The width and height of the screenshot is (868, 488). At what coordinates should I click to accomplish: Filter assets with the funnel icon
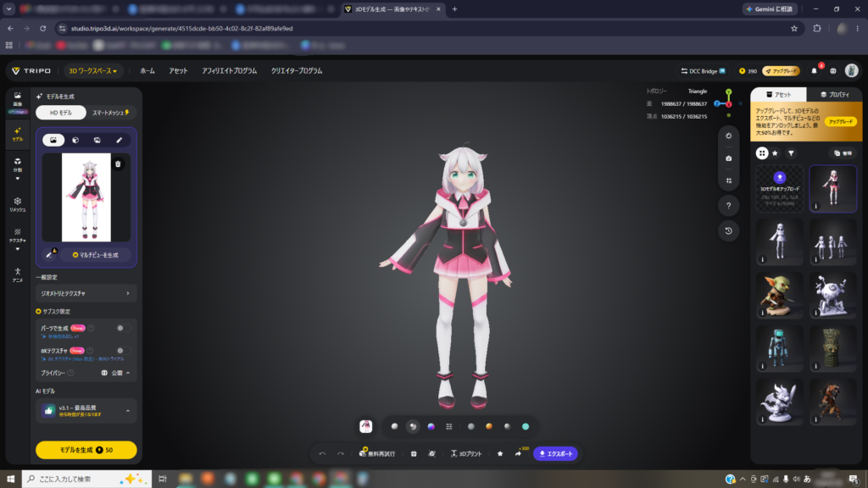tap(791, 153)
